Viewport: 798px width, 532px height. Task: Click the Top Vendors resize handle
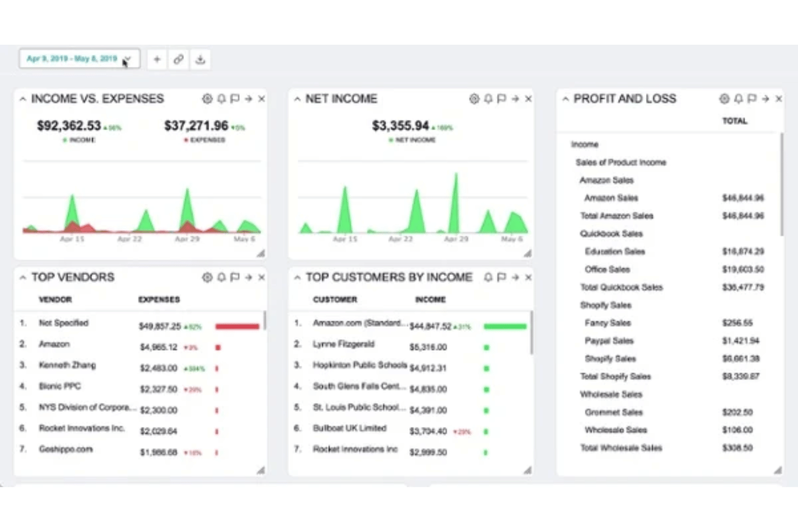(x=260, y=469)
